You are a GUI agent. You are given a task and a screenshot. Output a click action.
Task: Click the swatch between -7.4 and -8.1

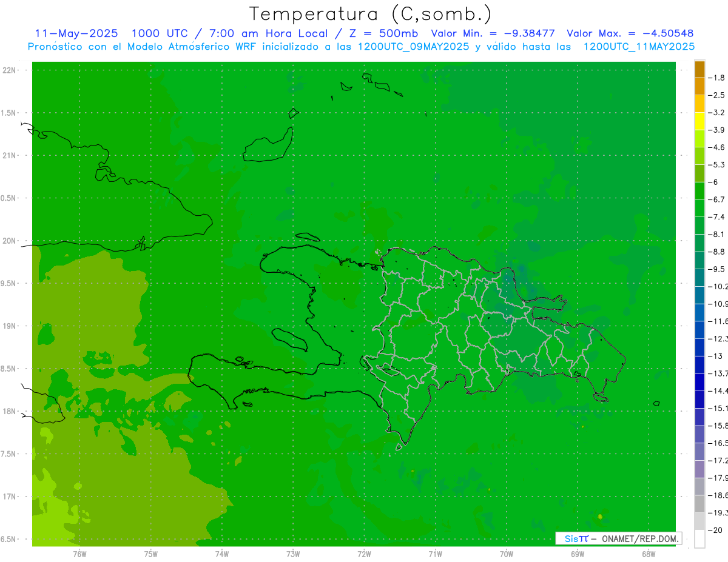coord(699,226)
